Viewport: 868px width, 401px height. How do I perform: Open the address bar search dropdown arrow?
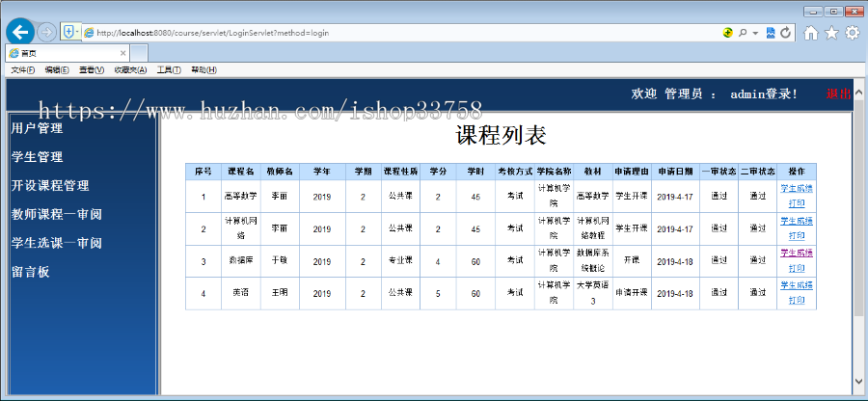(755, 33)
